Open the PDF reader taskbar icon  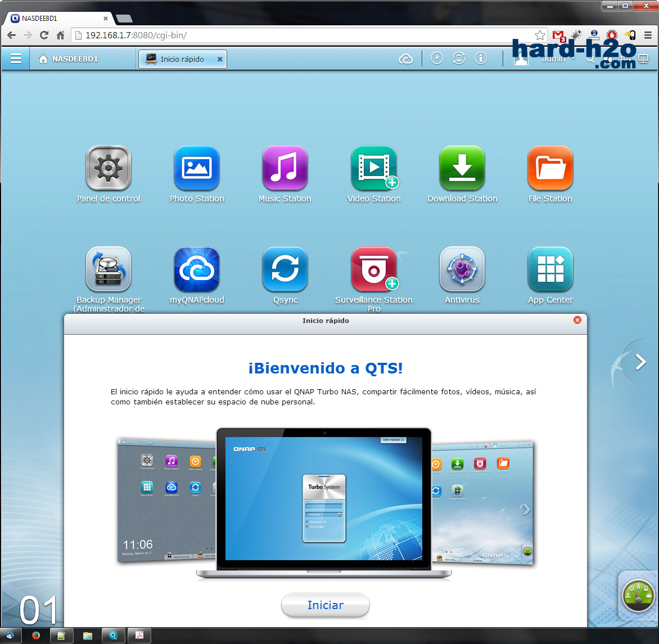pos(139,635)
